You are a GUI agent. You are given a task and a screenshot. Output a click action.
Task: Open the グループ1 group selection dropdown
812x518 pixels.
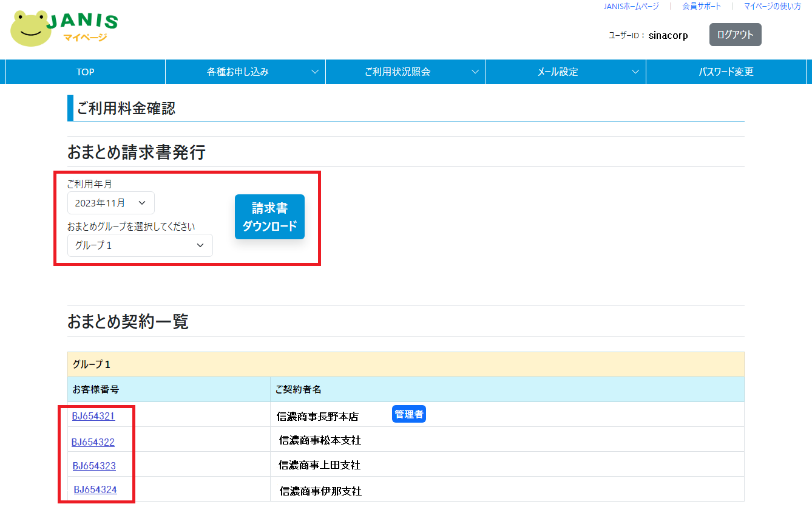click(140, 245)
